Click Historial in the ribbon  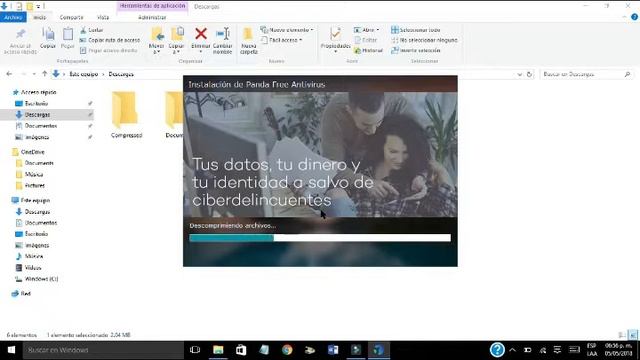point(368,50)
